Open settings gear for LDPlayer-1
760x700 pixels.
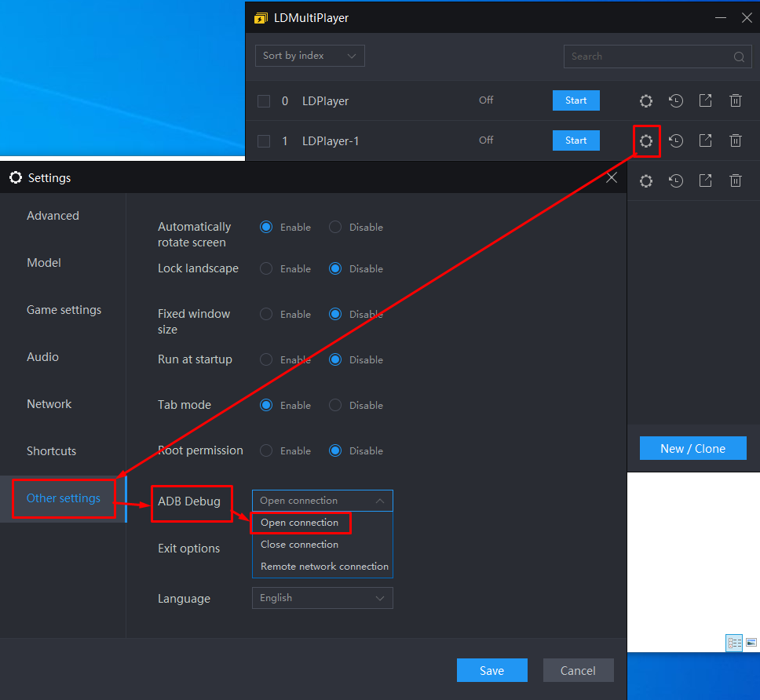[646, 141]
